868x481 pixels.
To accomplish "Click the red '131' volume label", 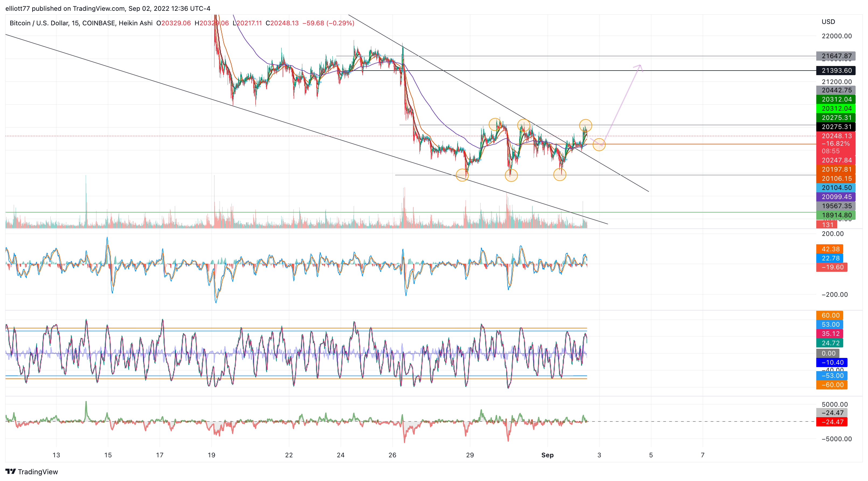I will point(827,225).
